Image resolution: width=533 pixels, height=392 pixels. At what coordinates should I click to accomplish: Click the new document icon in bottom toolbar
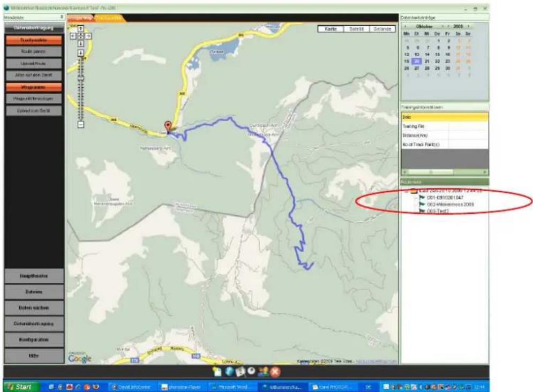point(217,372)
